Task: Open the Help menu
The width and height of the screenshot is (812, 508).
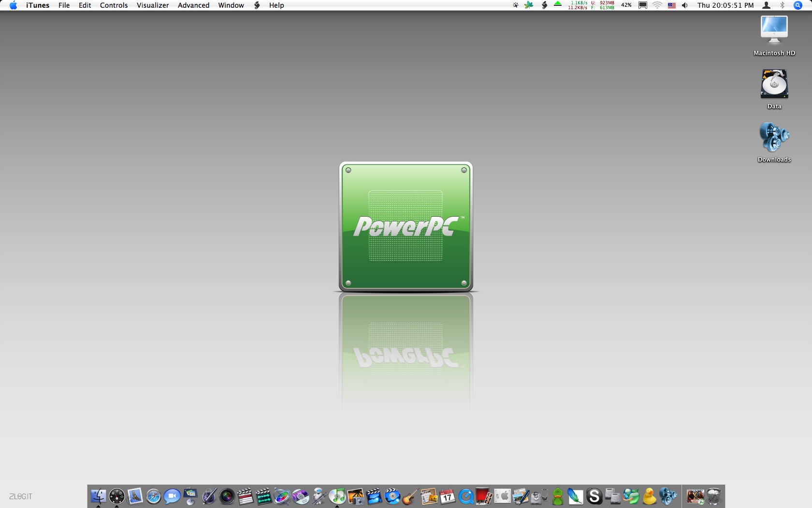Action: (276, 5)
